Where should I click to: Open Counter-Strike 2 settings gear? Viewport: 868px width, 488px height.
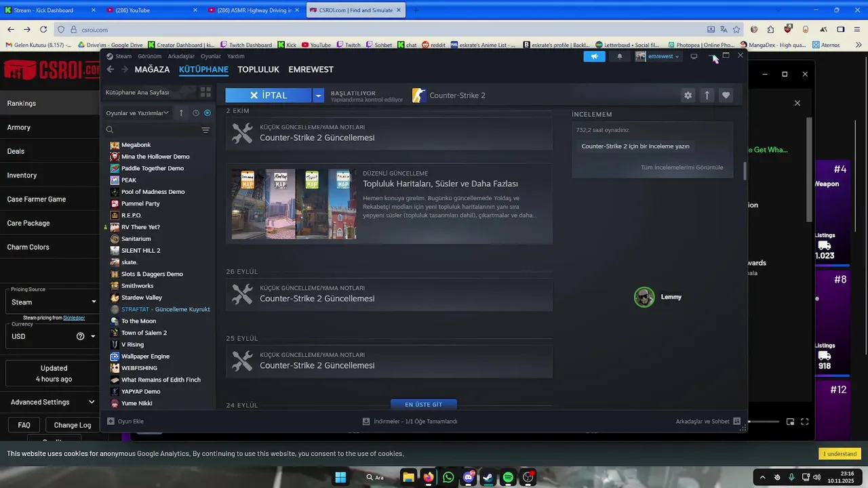[688, 96]
